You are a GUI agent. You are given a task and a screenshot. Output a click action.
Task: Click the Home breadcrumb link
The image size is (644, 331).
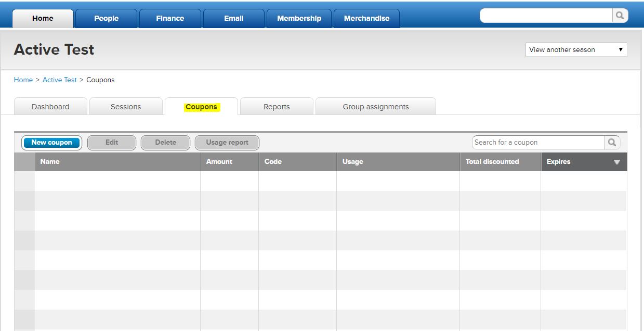pos(23,80)
